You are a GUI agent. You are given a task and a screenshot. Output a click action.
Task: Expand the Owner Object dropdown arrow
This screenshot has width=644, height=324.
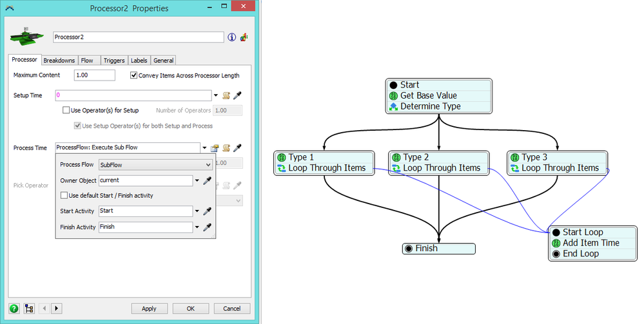click(x=197, y=181)
